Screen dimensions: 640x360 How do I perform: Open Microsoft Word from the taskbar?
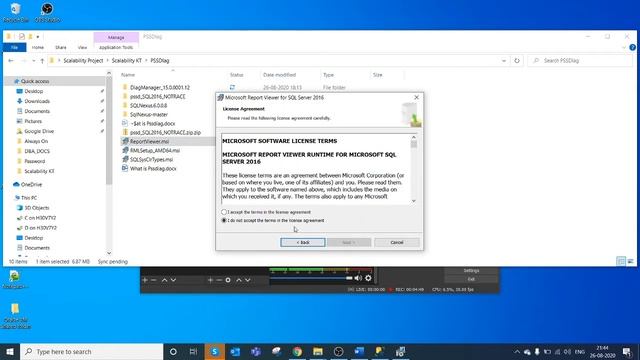pos(359,351)
